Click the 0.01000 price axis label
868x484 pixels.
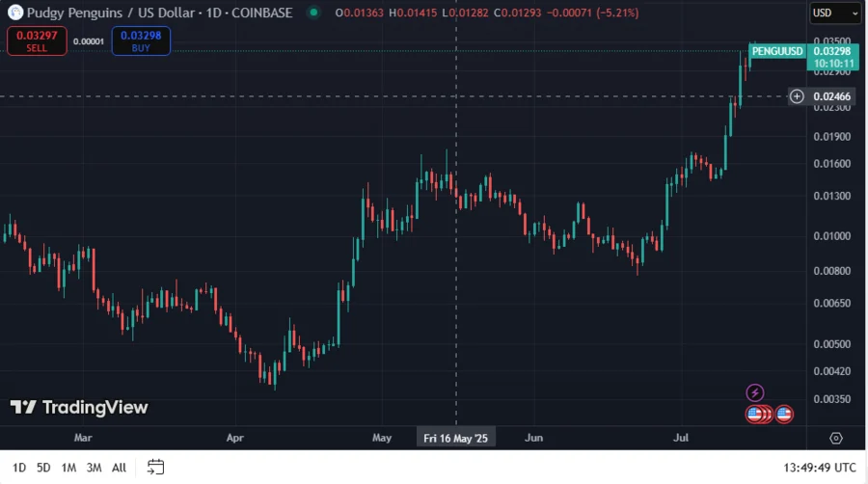(x=832, y=236)
